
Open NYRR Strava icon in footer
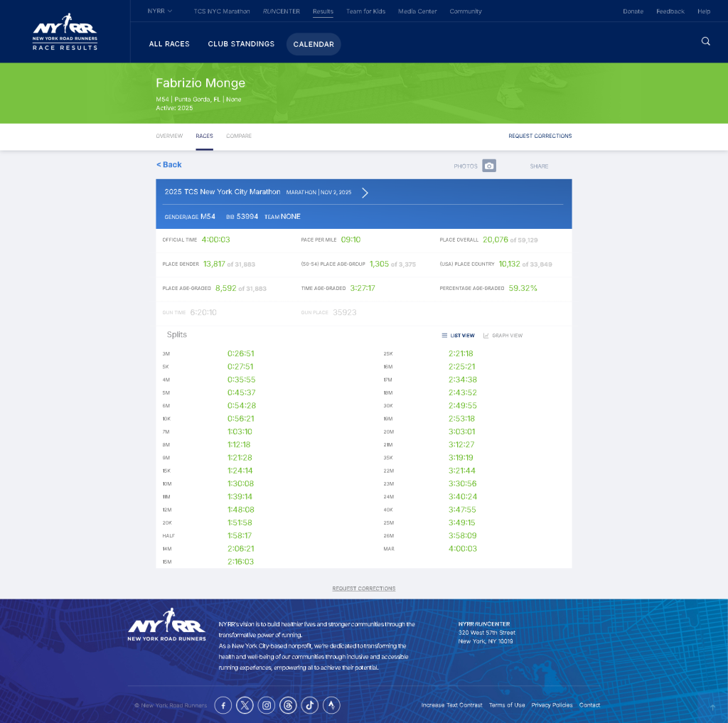point(331,705)
